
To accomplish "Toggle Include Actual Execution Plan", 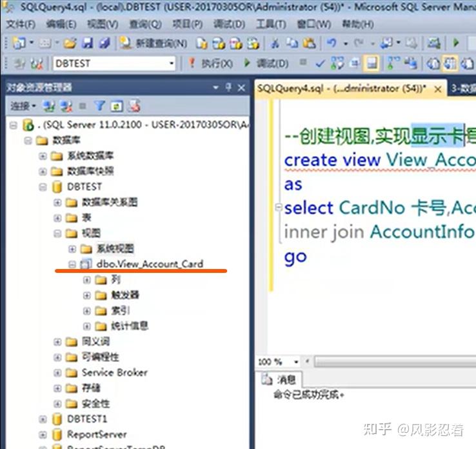I will (x=393, y=63).
